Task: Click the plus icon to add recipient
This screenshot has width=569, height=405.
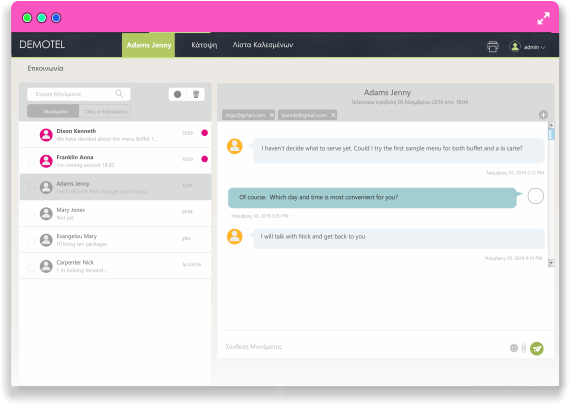Action: coord(543,115)
